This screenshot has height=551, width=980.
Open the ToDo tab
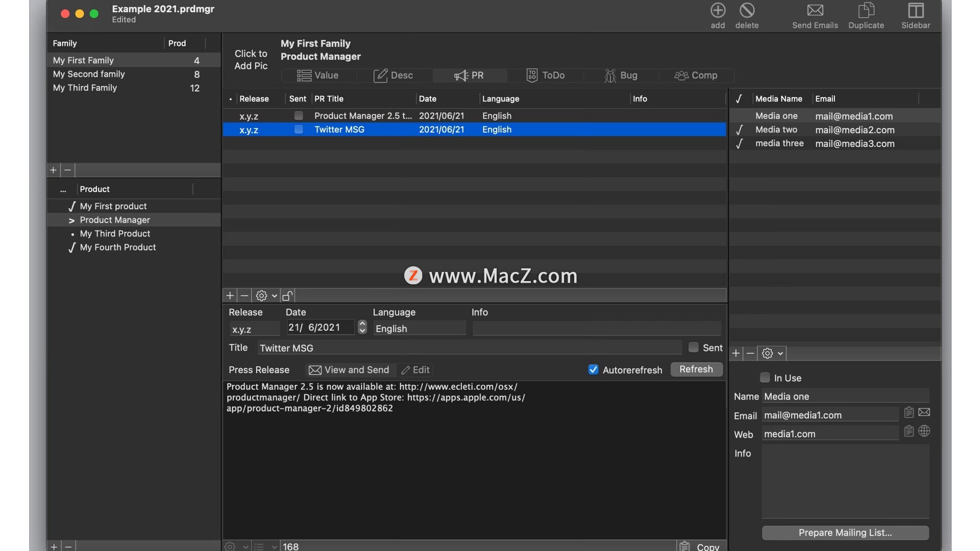click(545, 76)
